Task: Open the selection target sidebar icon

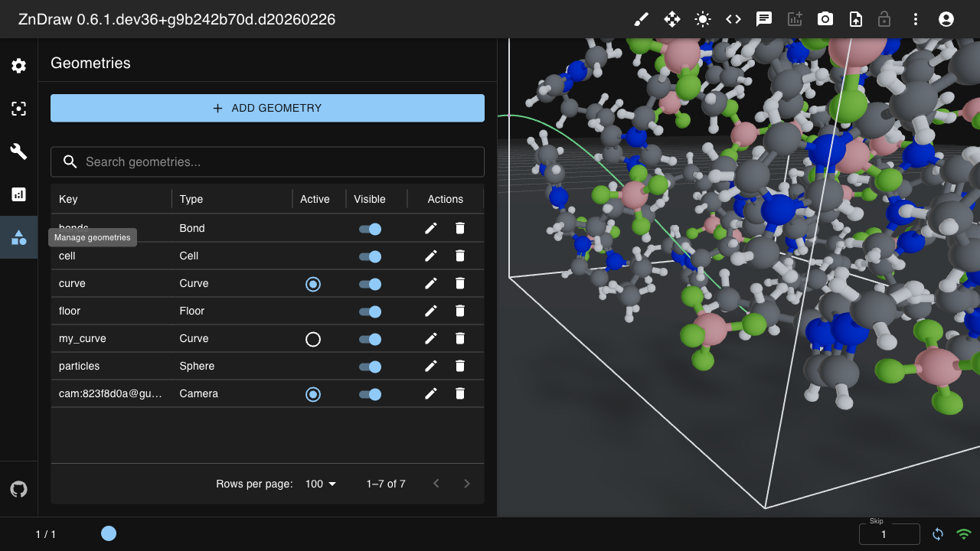Action: pos(19,109)
